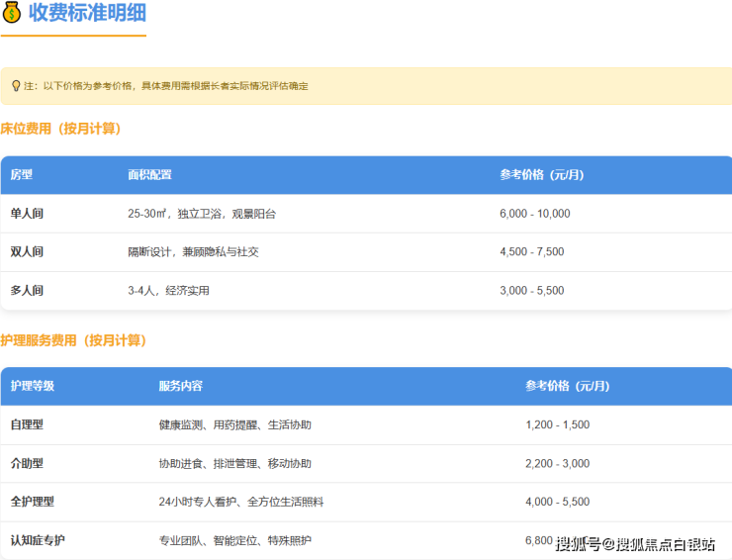The image size is (732, 560).
Task: Select the 多人间 row label
Action: pos(27,291)
